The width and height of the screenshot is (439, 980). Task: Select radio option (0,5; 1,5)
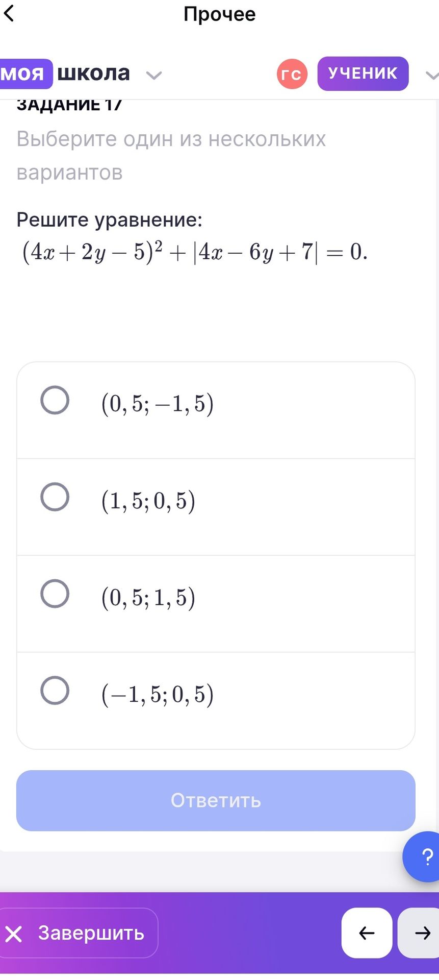[55, 594]
